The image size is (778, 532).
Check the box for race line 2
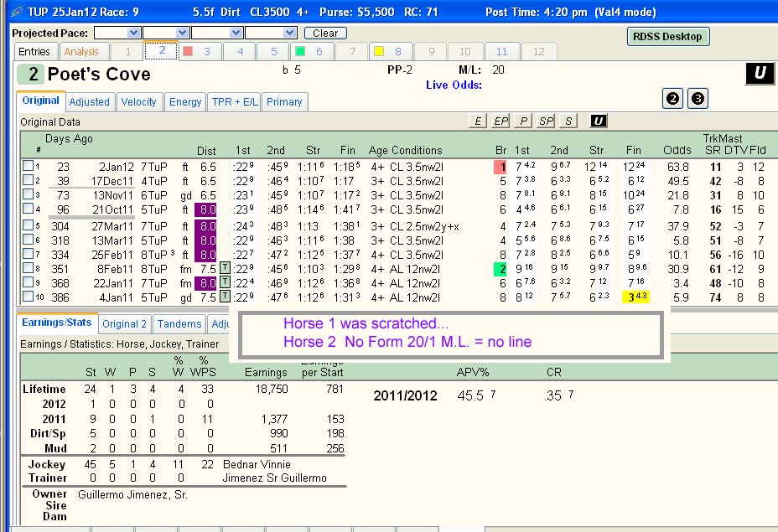point(28,180)
